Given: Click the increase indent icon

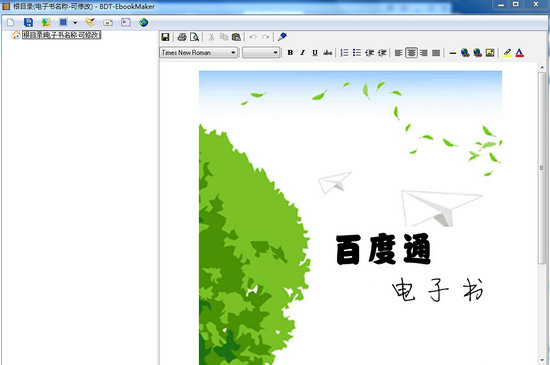Looking at the screenshot, I should pyautogui.click(x=382, y=53).
